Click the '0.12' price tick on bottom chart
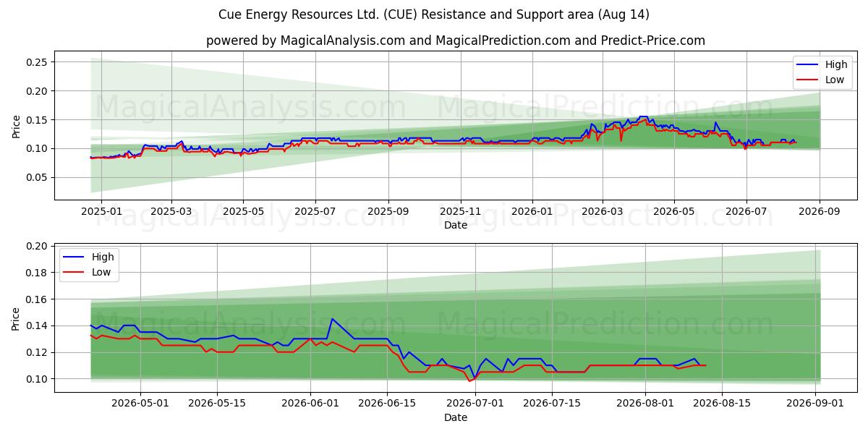 (x=37, y=353)
